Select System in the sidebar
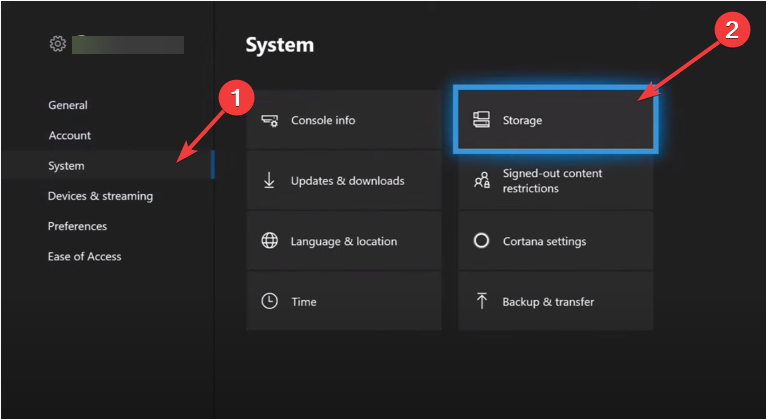The image size is (766, 419). click(107, 166)
